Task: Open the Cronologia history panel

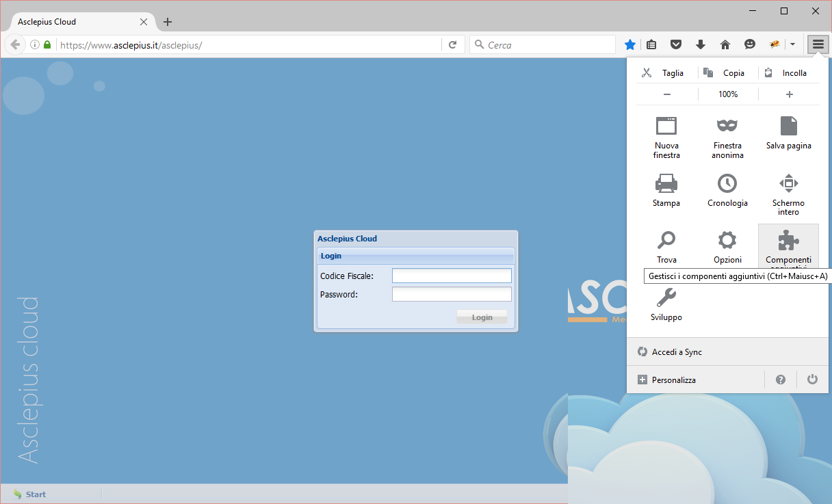Action: point(727,191)
